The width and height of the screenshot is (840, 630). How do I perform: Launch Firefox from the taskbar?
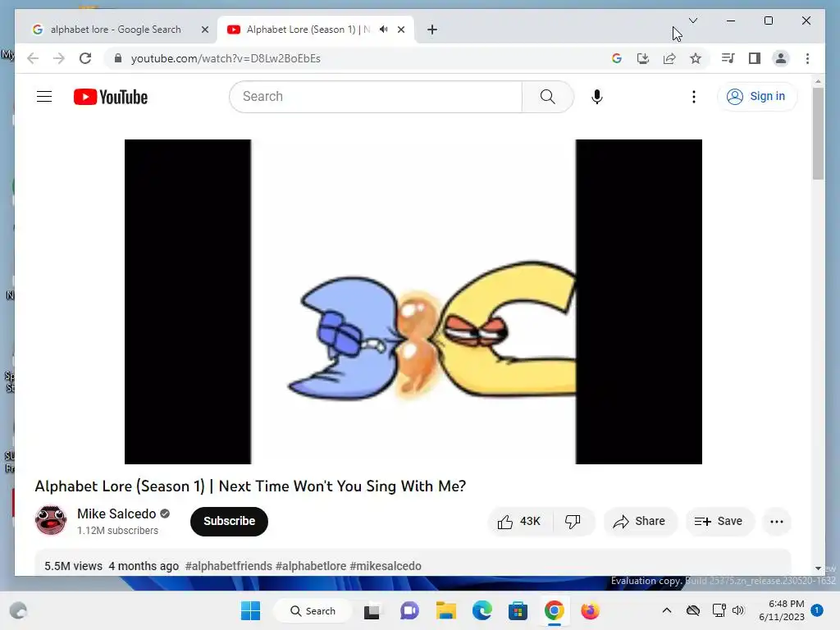590,610
